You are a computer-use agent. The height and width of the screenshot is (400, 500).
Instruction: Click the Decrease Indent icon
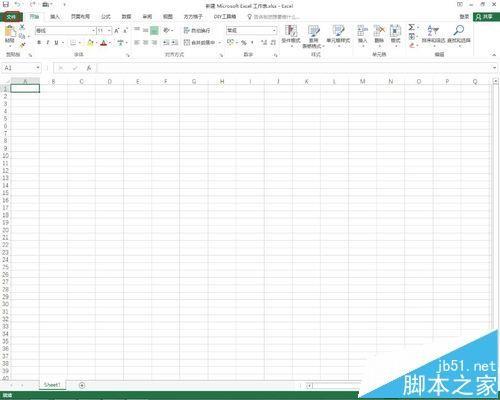tap(166, 42)
